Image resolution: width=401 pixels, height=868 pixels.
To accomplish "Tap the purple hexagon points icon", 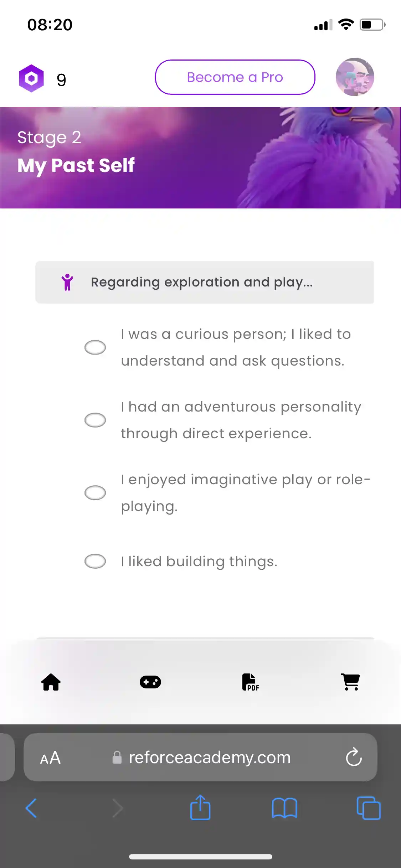I will (31, 78).
